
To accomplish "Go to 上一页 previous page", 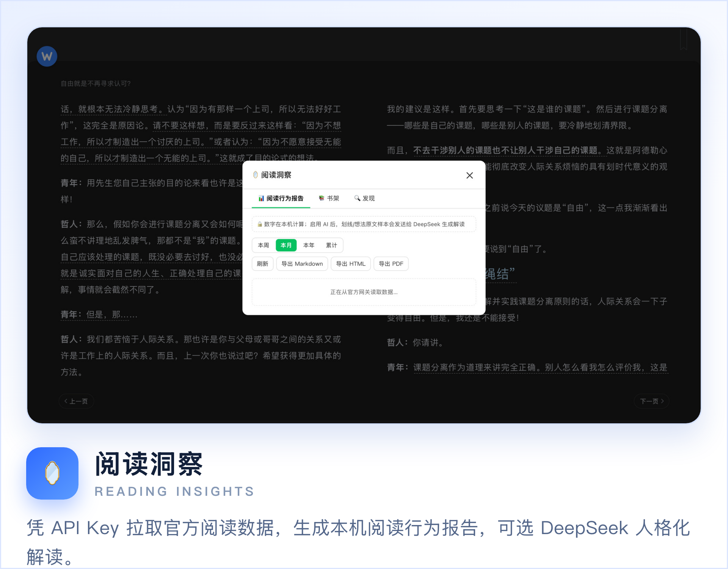I will [76, 401].
